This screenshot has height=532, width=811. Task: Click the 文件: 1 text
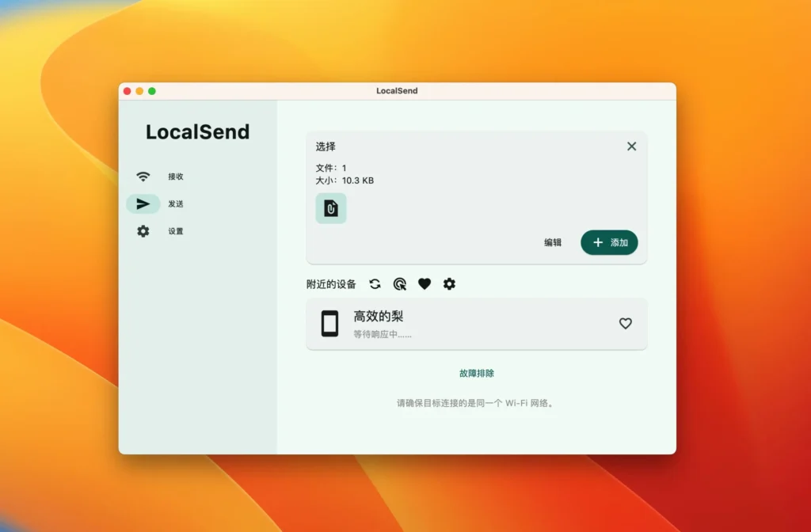click(x=331, y=168)
